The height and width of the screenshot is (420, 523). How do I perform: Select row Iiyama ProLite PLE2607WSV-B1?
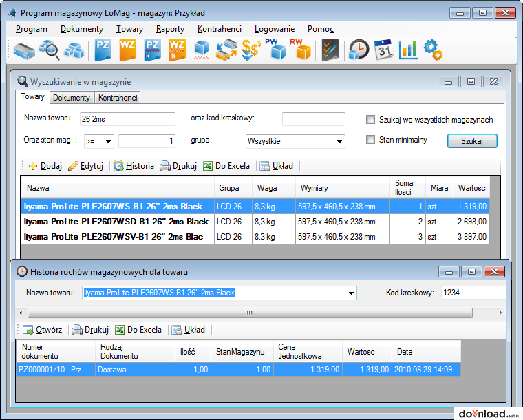(255, 237)
